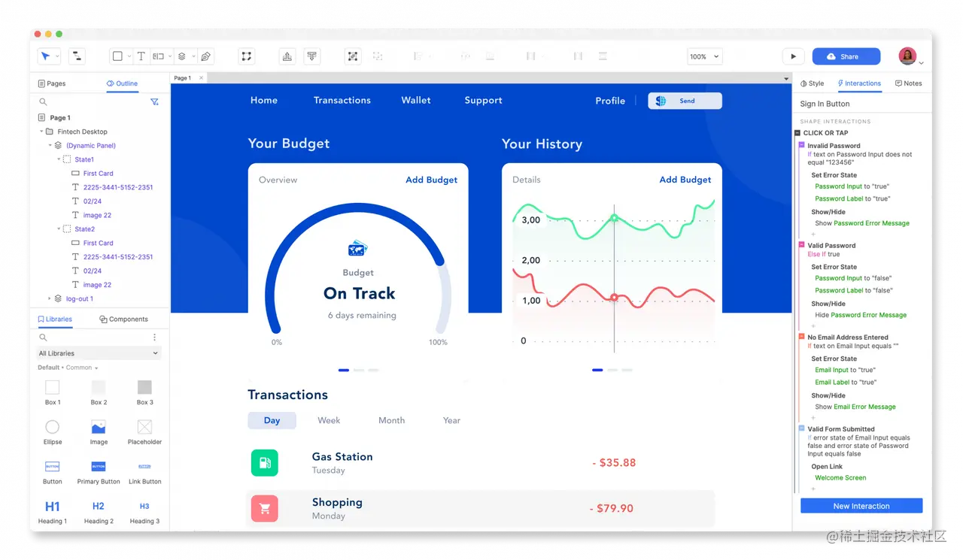Screen dimensions: 963x560
Task: Select the Ellipse widget from the library
Action: point(53,432)
